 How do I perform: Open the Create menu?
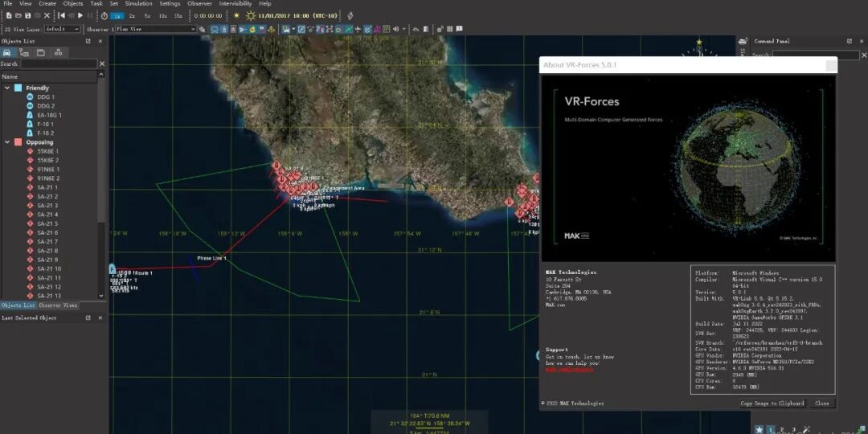point(47,3)
